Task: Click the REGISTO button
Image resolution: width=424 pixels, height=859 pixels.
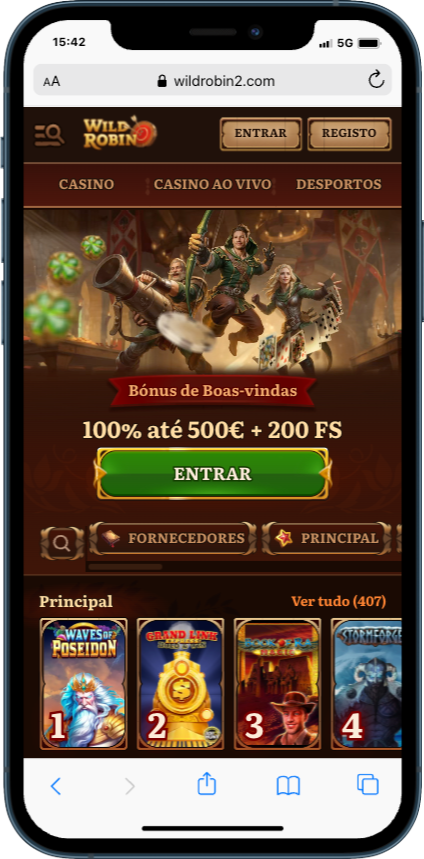Action: pos(349,134)
